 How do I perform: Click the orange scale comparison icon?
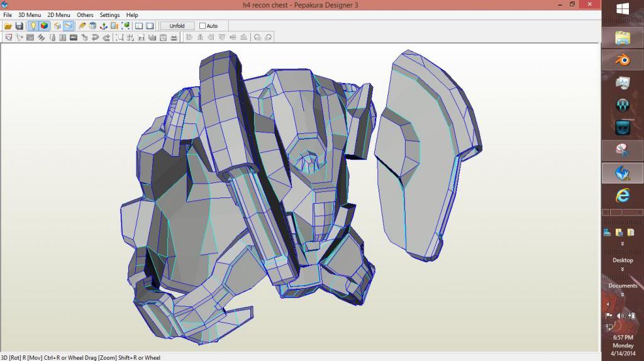point(114,26)
